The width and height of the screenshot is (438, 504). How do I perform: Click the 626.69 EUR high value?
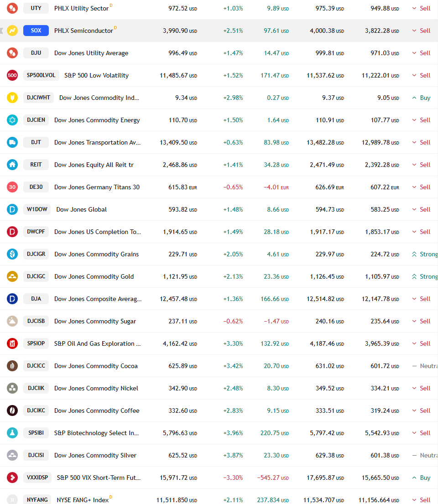point(329,187)
